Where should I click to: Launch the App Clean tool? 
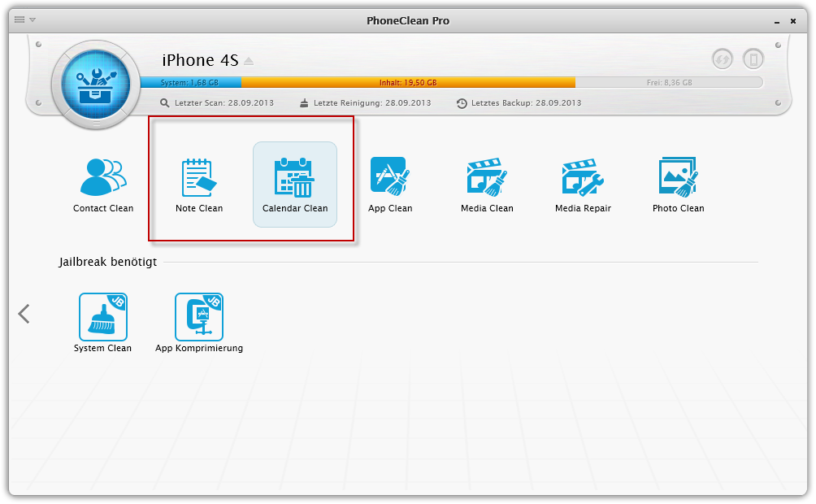tap(390, 185)
